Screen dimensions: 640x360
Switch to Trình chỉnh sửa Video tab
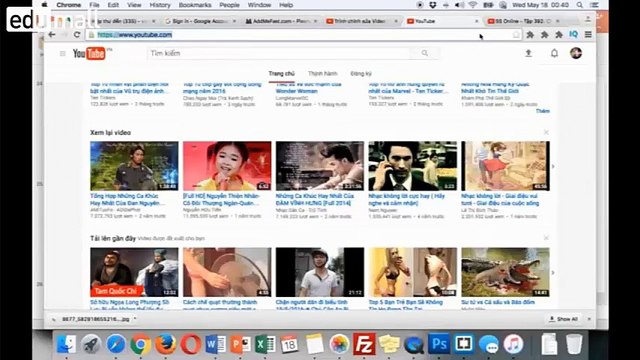(361, 21)
